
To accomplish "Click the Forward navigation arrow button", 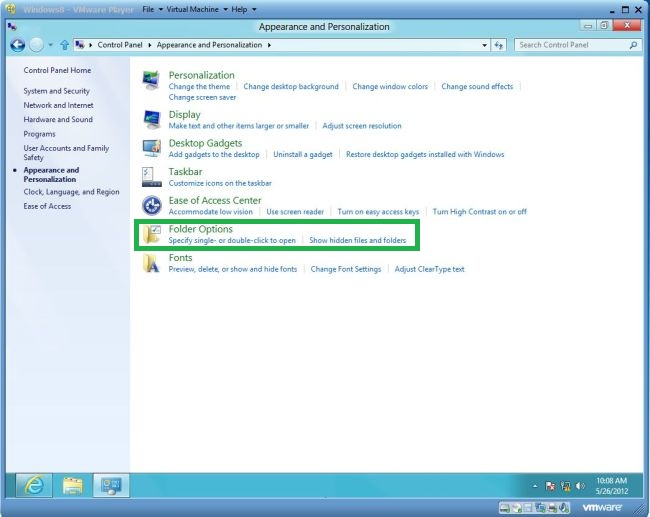I will pyautogui.click(x=36, y=45).
